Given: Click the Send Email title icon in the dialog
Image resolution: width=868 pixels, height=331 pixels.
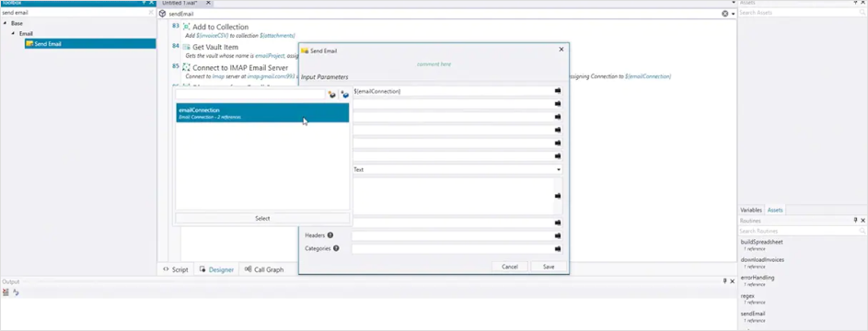Looking at the screenshot, I should pos(305,51).
